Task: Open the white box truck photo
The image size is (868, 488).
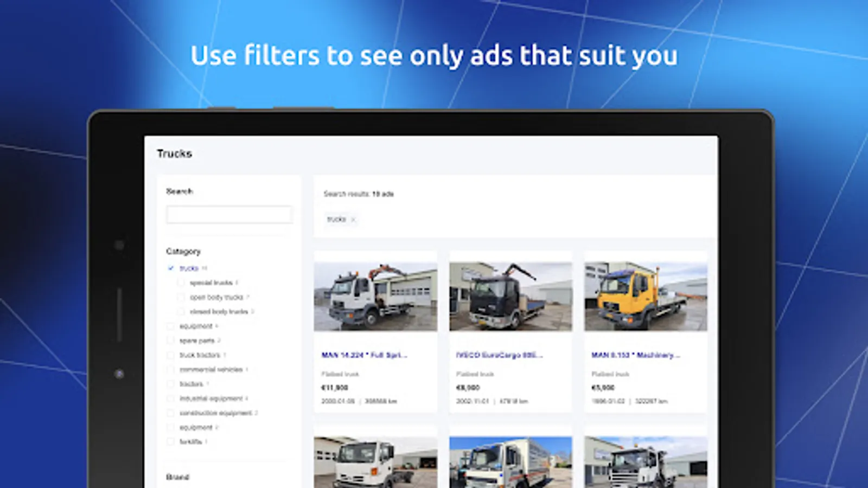Action: 510,462
